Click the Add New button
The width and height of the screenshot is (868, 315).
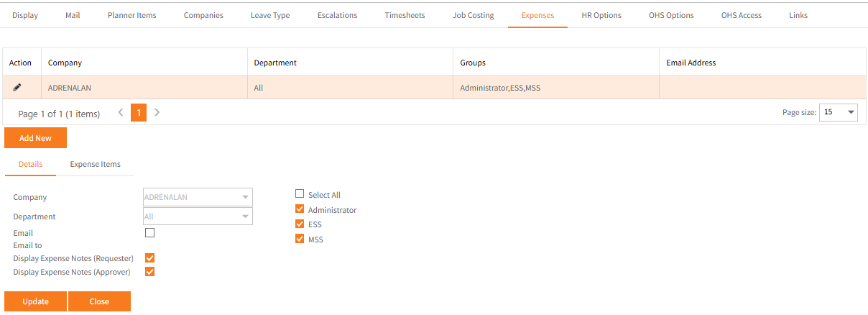tap(35, 138)
